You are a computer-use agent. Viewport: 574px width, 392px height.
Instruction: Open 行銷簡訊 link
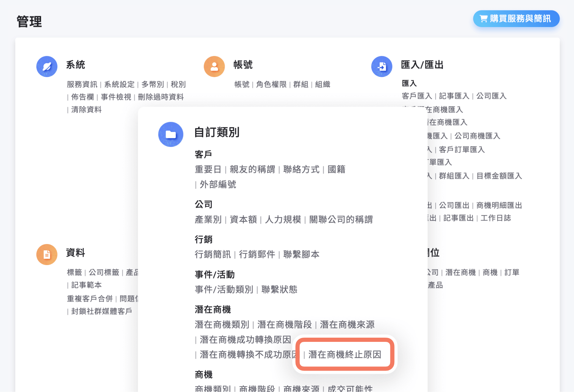click(x=213, y=255)
